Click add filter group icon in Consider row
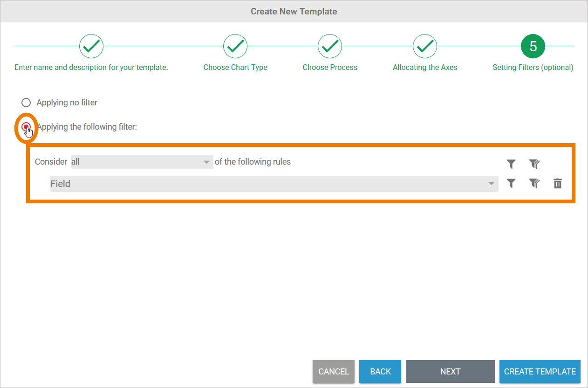This screenshot has width=588, height=388. (534, 164)
